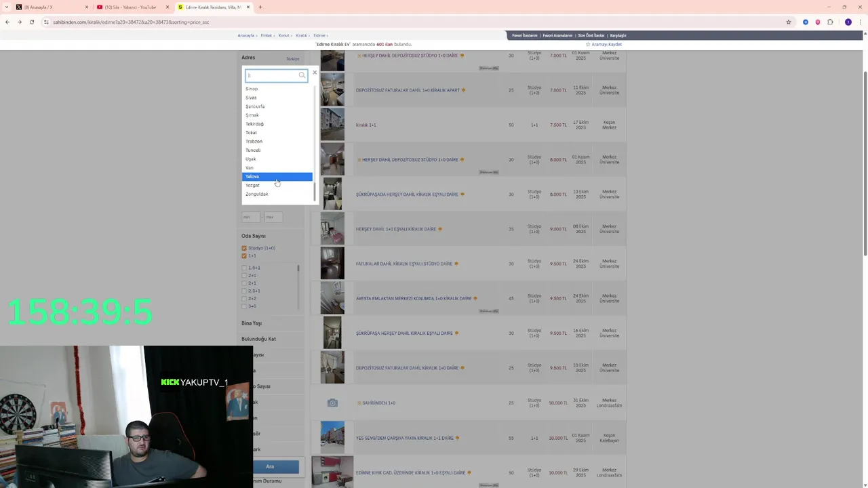Open a new browser tab
Image resolution: width=868 pixels, height=488 pixels.
click(260, 7)
